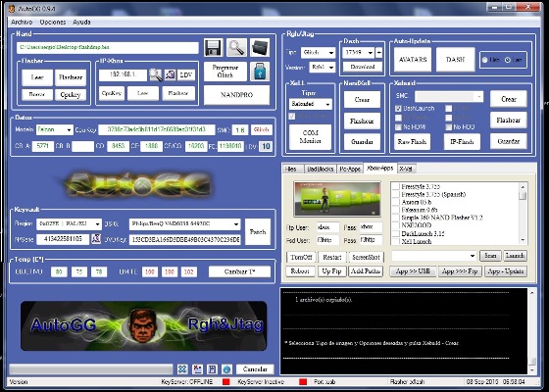This screenshot has height=392, width=549.
Task: Open the Opciones menu
Action: 53,22
